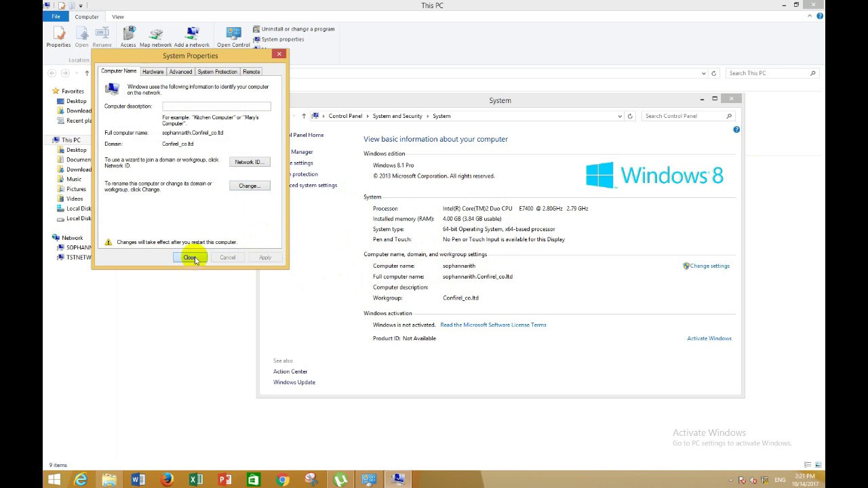Open Control Panel from the ribbon
Viewport: 868px width, 488px height.
tap(233, 37)
